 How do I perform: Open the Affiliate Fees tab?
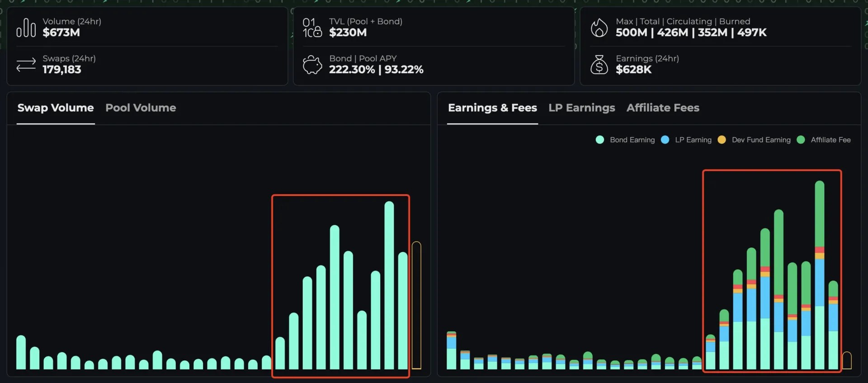tap(662, 108)
